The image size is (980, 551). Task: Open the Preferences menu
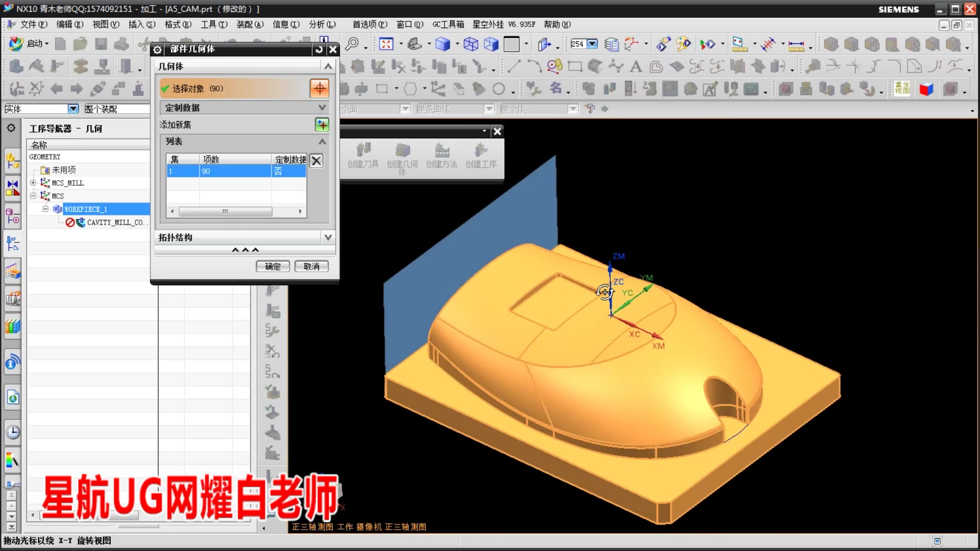(370, 24)
